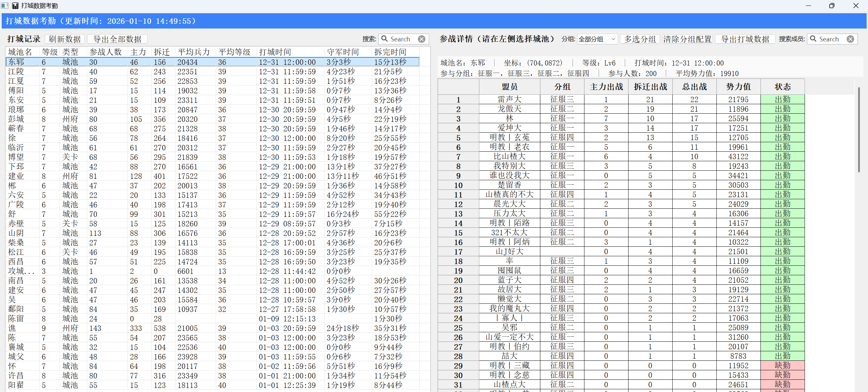Click row number 31 header
Viewport: 868px width, 392px height.
[x=458, y=385]
